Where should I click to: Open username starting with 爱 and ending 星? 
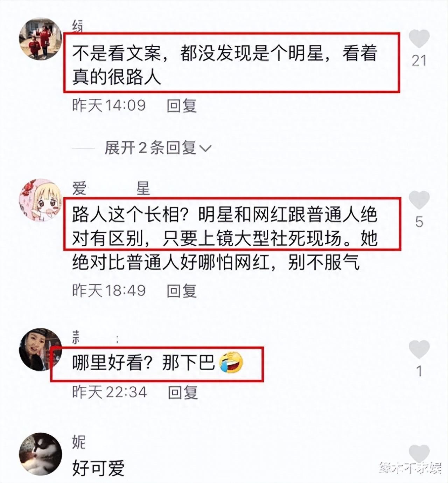[111, 188]
